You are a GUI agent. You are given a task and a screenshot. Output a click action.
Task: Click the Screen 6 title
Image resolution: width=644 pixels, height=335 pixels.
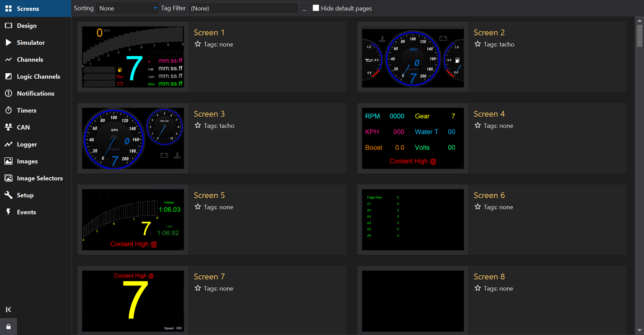tap(489, 195)
